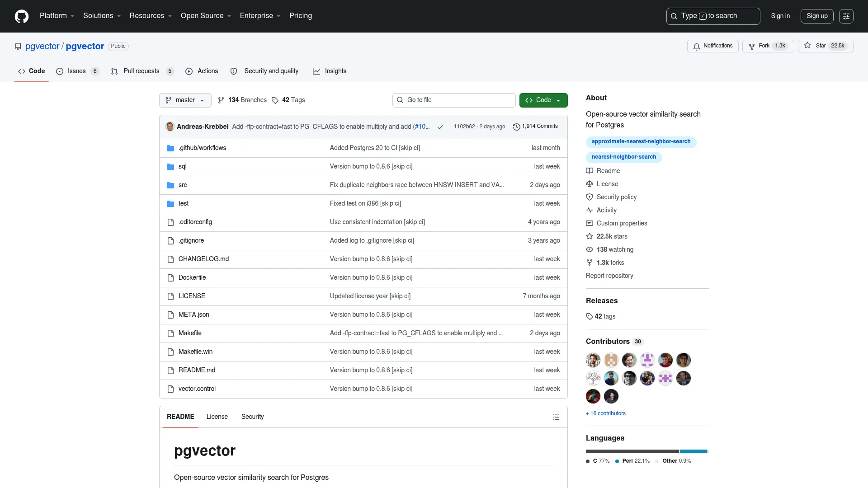Screen dimensions: 868x488
Task: Click the .editorconfig file icon
Action: pos(170,222)
